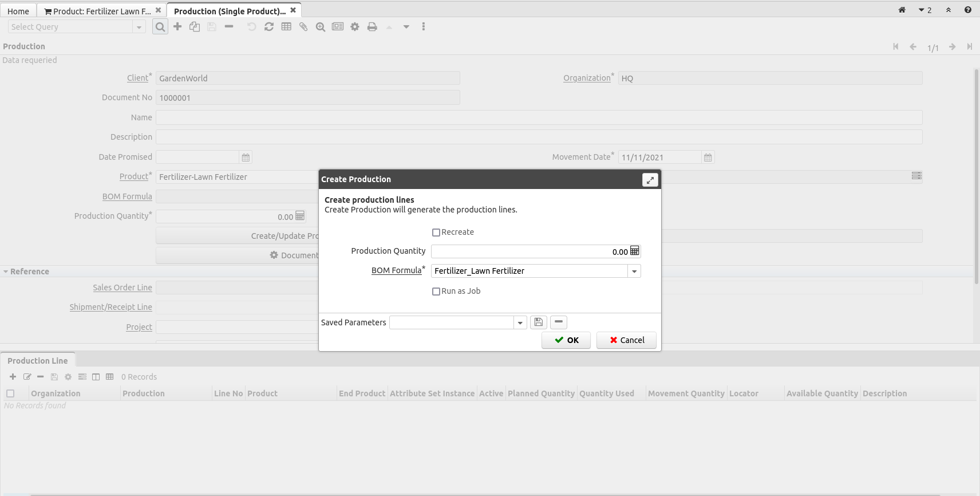
Task: Click the Planned Quantity column header
Action: (x=541, y=393)
